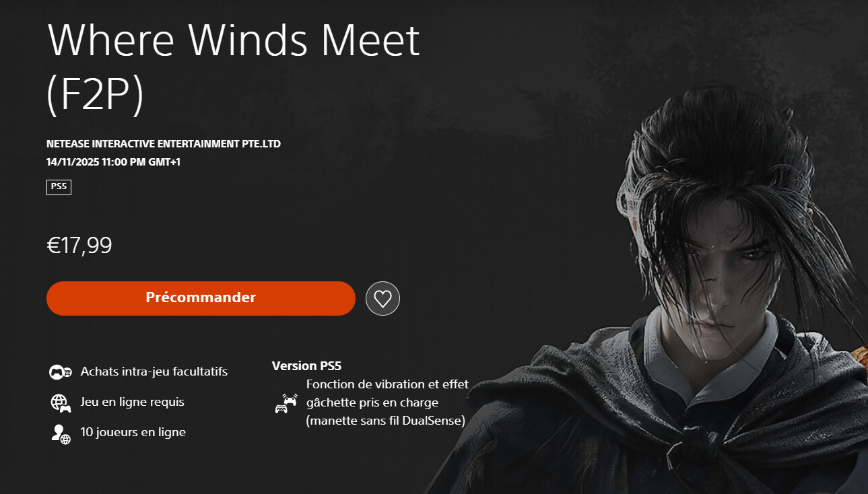Click the Achats intra-jeu facultatifs text

click(154, 372)
